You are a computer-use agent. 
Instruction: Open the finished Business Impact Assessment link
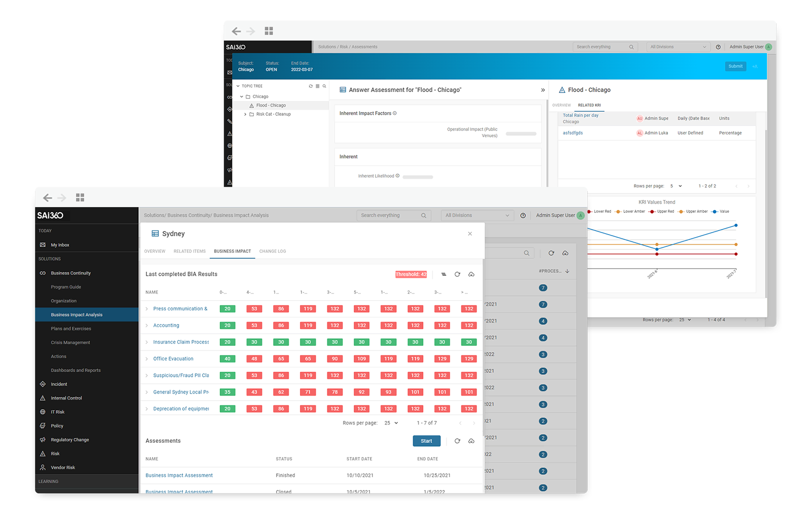[x=179, y=475]
